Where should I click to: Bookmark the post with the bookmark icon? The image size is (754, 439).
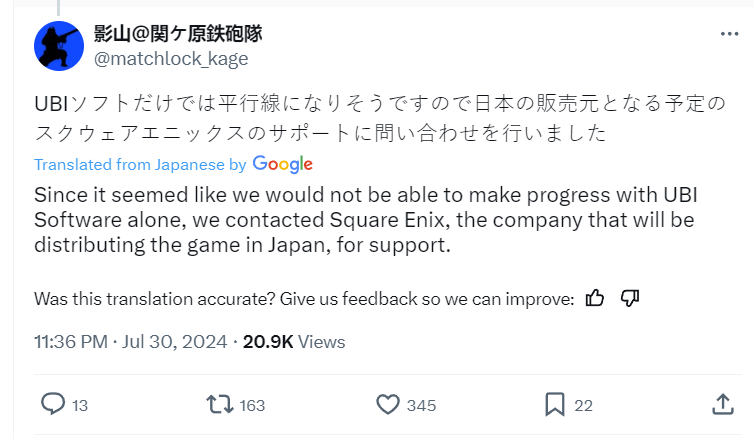coord(555,404)
